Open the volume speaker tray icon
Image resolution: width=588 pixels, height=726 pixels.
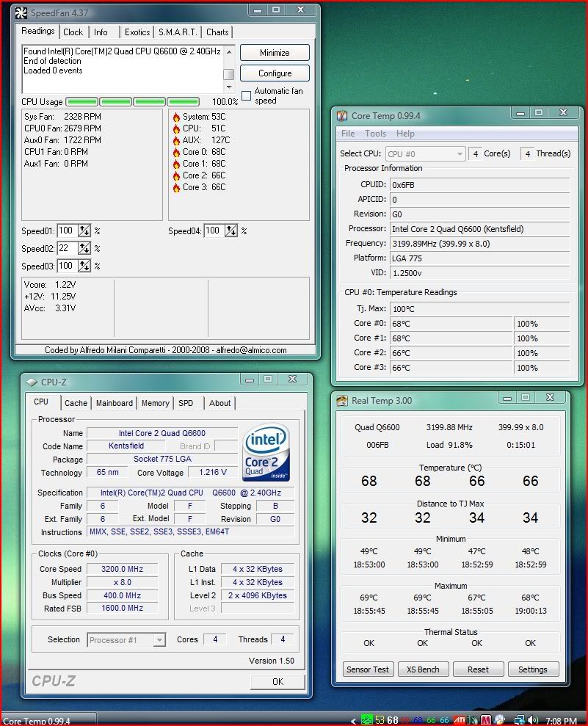pos(533,720)
